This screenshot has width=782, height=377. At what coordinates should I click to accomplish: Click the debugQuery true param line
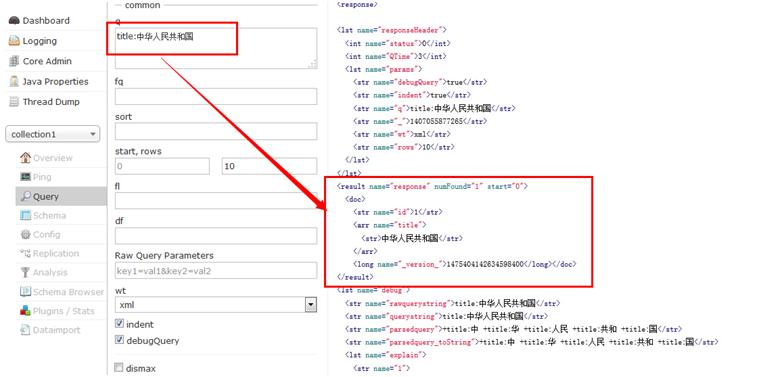[420, 82]
